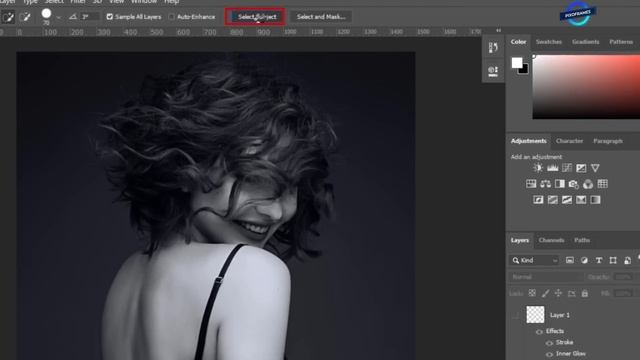
Task: Click the Select and Mask button
Action: pyautogui.click(x=321, y=17)
